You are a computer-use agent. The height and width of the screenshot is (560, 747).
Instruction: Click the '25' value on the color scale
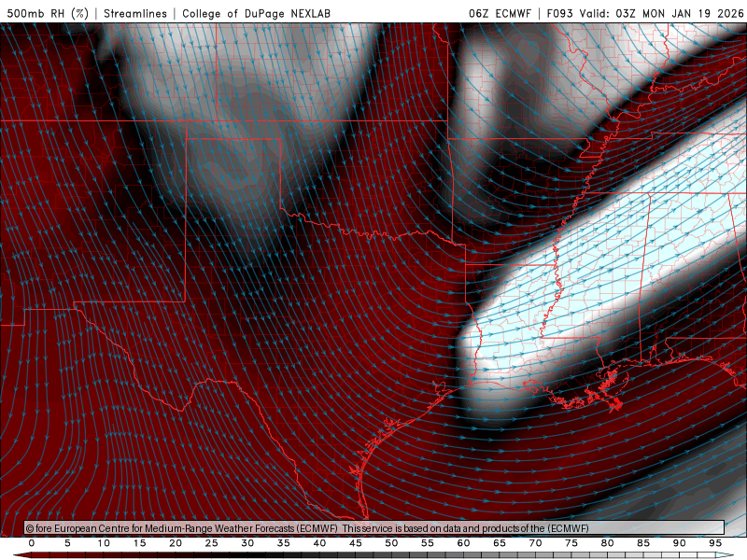[212, 543]
